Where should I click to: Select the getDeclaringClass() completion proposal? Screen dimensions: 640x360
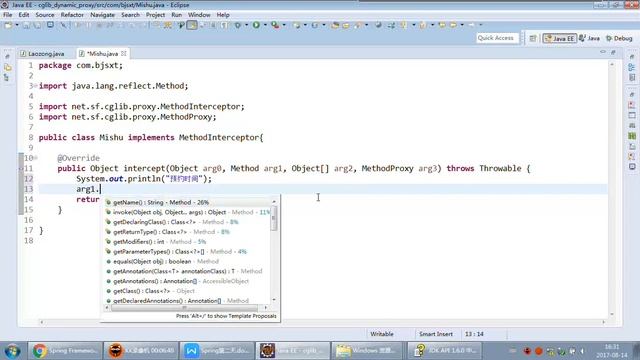tap(187, 222)
